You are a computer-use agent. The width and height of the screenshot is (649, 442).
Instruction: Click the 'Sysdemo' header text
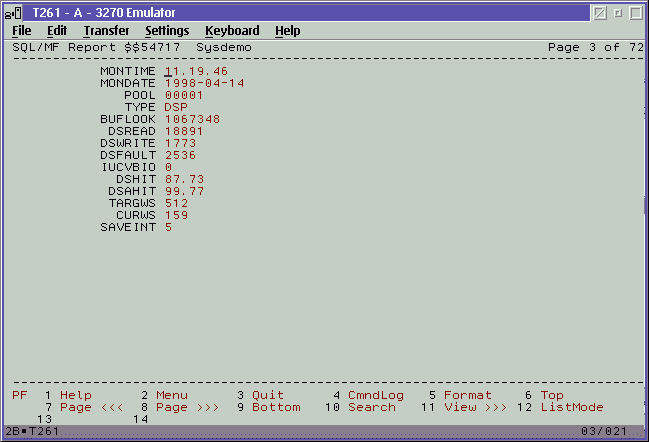pyautogui.click(x=224, y=47)
